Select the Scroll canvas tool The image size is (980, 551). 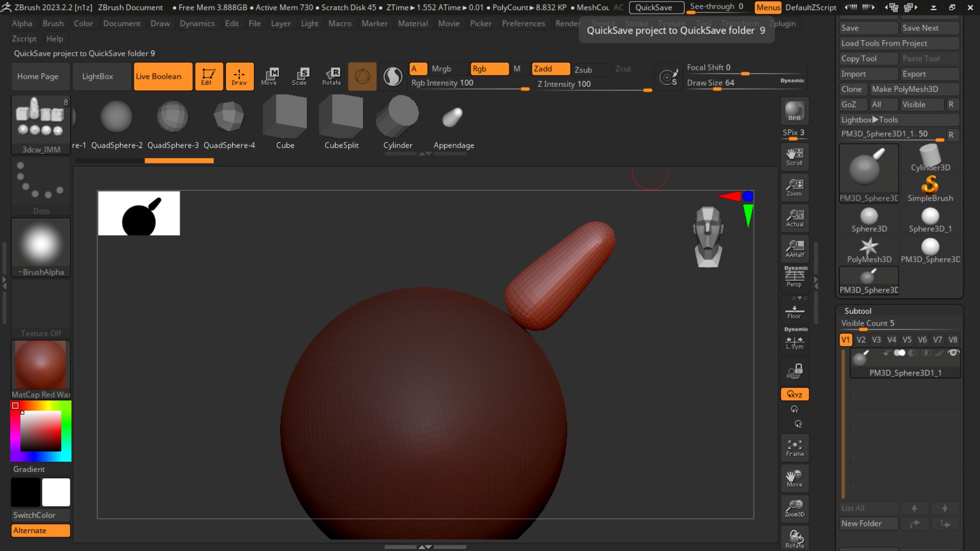[794, 157]
